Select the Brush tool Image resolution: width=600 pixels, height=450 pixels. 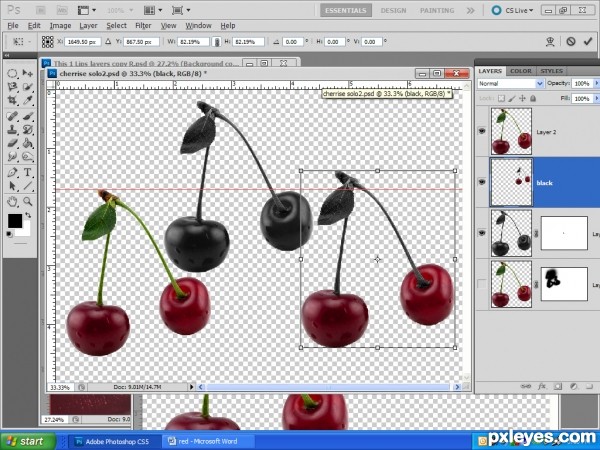[x=27, y=116]
